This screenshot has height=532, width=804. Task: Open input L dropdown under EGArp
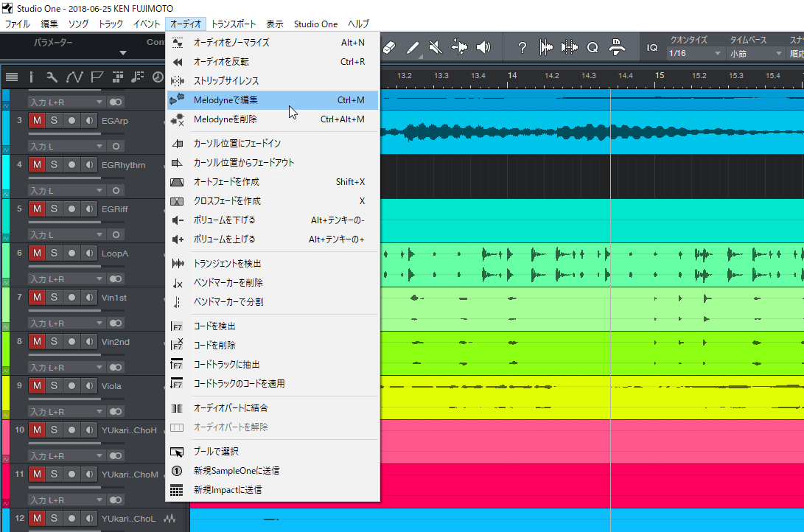coord(66,146)
